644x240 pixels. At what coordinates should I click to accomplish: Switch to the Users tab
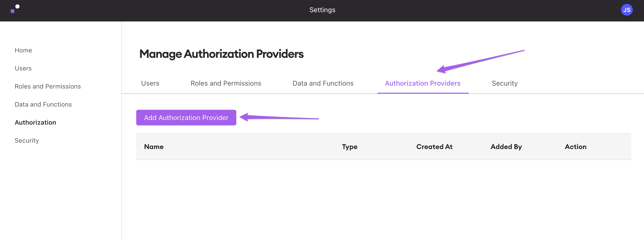coord(150,83)
